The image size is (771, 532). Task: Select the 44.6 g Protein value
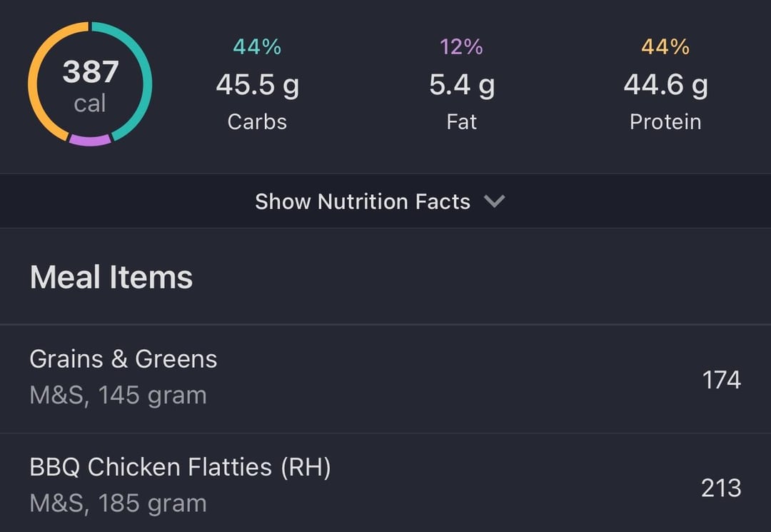[x=665, y=84]
